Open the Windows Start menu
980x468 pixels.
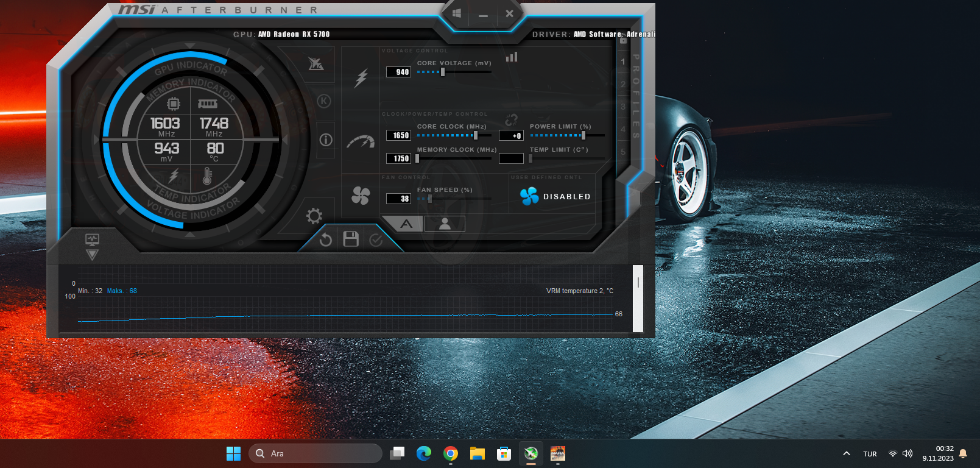point(233,453)
